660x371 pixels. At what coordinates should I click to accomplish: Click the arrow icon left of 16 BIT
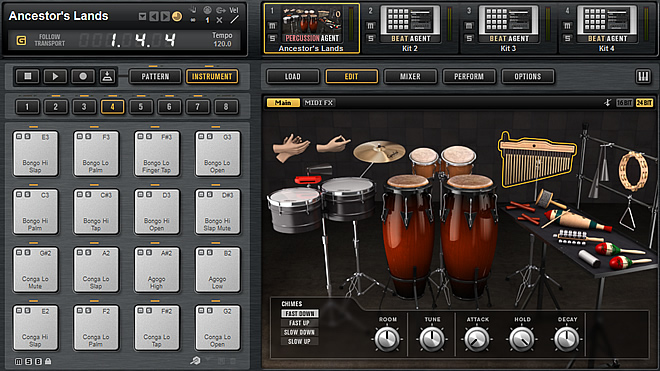(607, 102)
